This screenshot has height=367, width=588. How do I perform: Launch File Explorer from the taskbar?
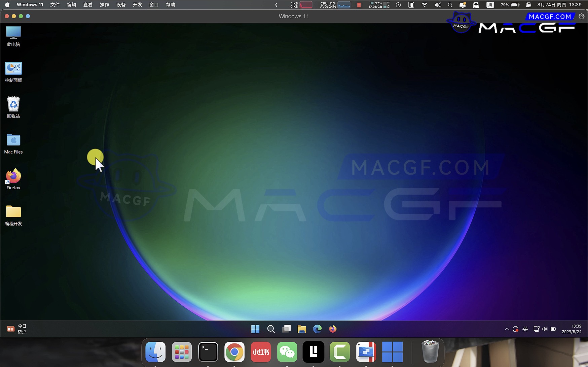click(x=302, y=329)
